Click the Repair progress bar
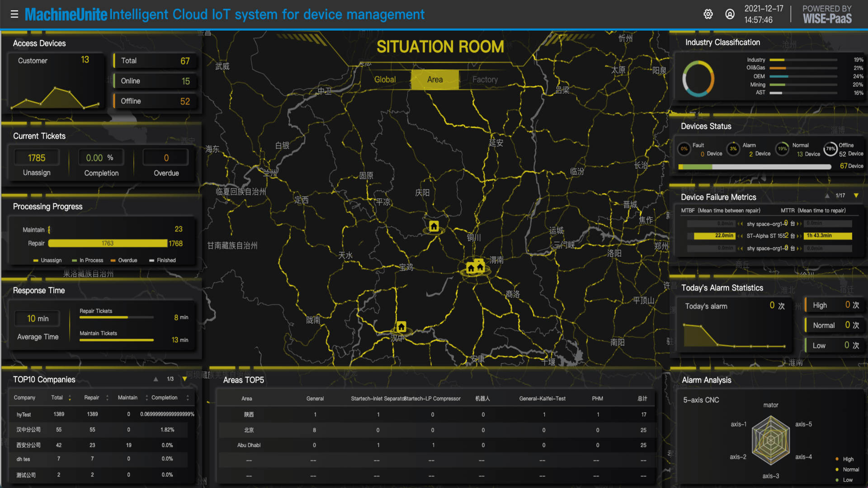 [108, 243]
